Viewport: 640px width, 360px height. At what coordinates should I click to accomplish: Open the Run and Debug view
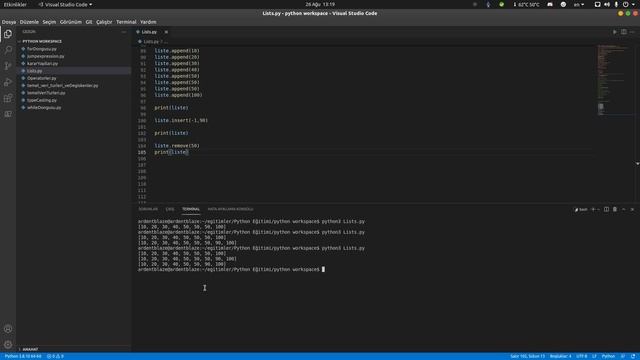[8, 82]
